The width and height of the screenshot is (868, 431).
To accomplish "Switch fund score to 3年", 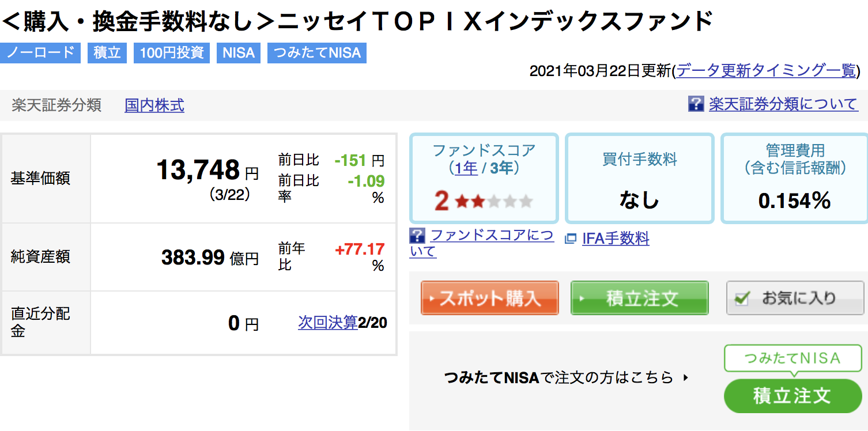I will tap(502, 168).
